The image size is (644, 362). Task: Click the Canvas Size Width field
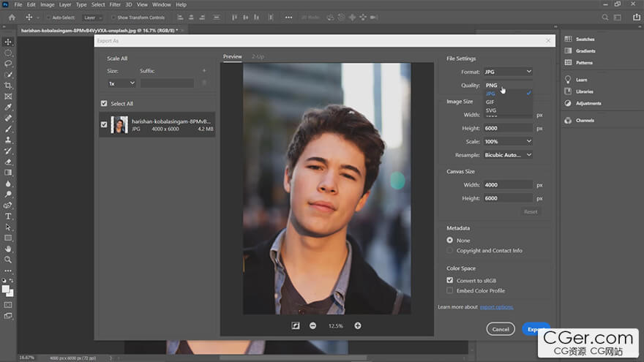click(x=507, y=185)
